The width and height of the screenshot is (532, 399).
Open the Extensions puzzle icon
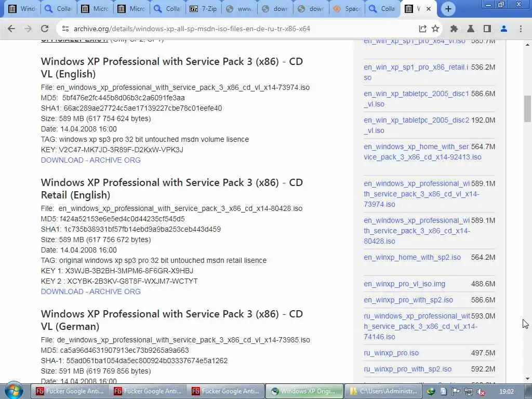[454, 29]
